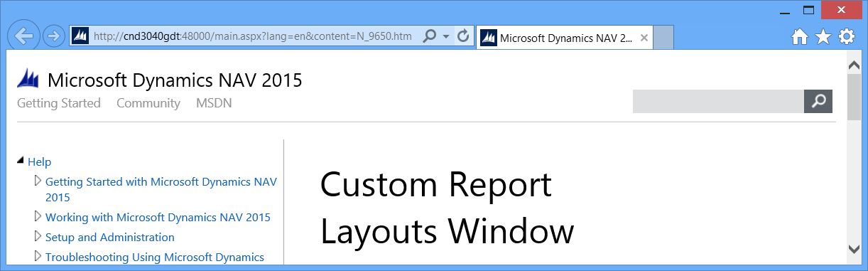Click the vertical scrollbar thumb
This screenshot has height=271, width=868.
[854, 96]
